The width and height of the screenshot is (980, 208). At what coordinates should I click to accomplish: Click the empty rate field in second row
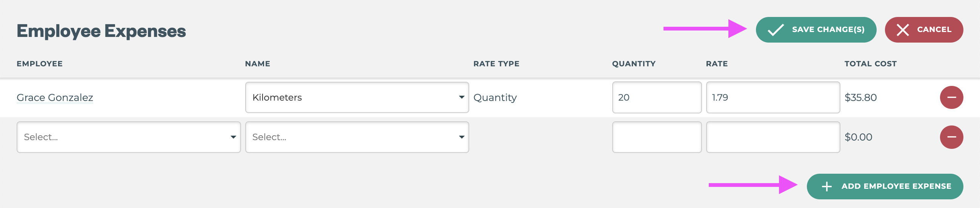click(772, 137)
